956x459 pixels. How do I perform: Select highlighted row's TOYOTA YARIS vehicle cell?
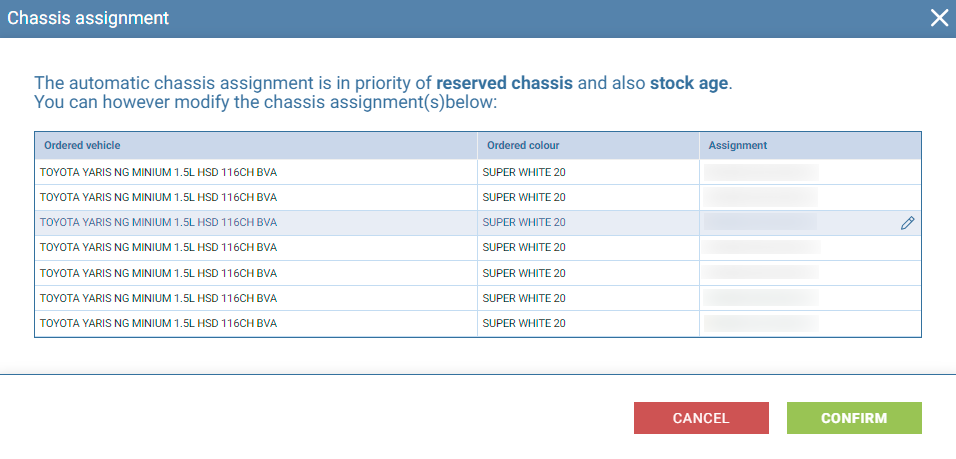tap(256, 223)
